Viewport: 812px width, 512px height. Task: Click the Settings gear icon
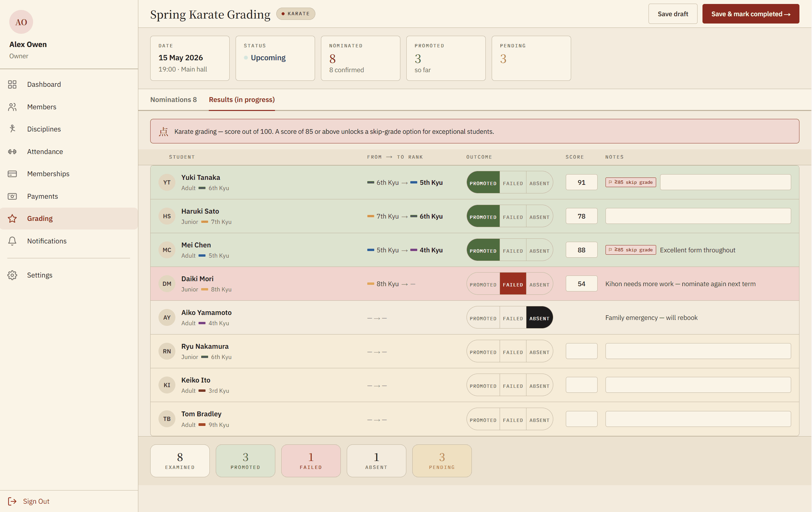12,275
